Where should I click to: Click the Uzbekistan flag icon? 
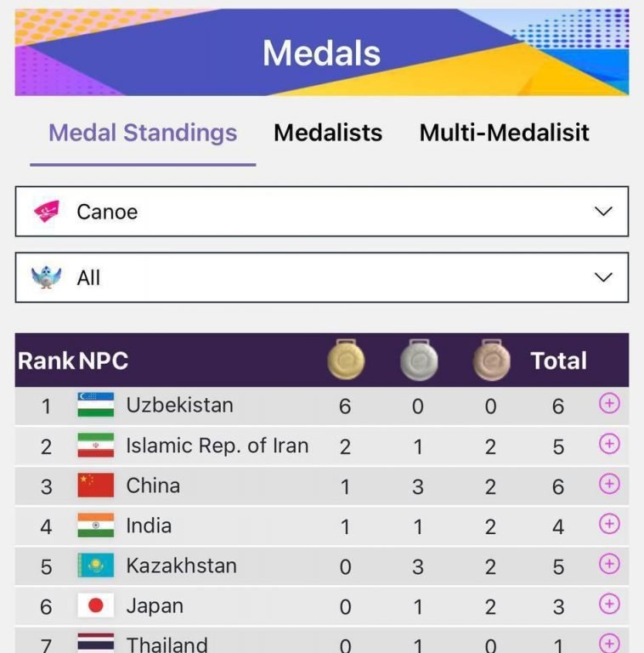point(95,405)
